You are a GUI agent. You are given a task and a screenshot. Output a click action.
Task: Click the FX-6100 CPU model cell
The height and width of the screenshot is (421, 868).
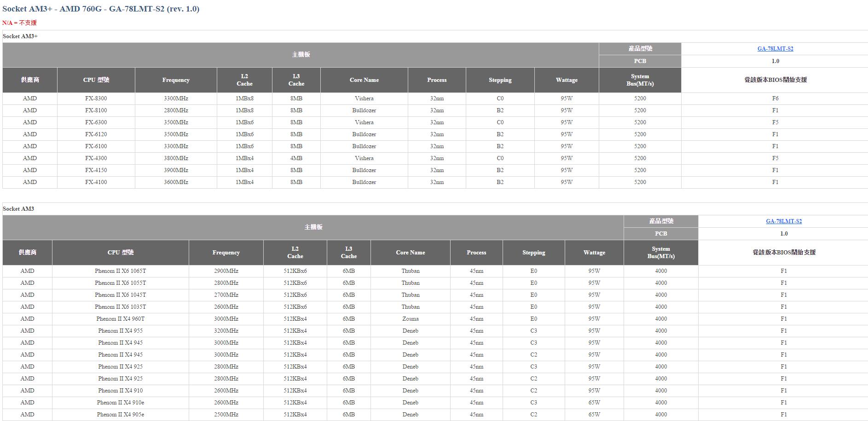coord(96,146)
